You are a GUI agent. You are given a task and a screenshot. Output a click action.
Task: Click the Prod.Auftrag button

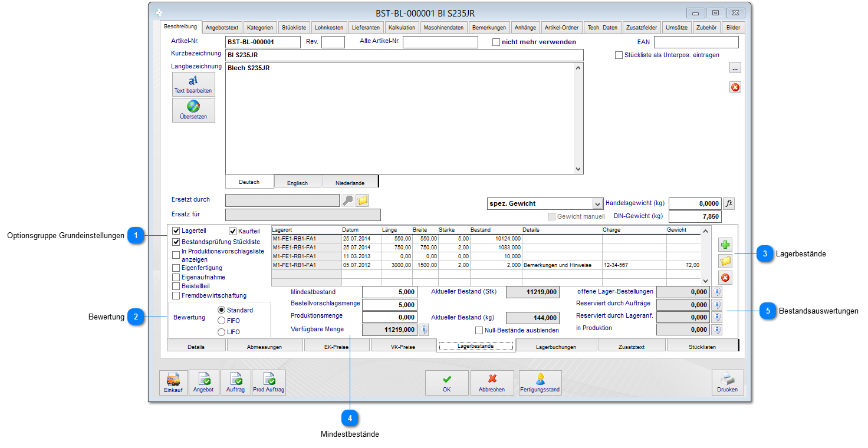tap(269, 383)
